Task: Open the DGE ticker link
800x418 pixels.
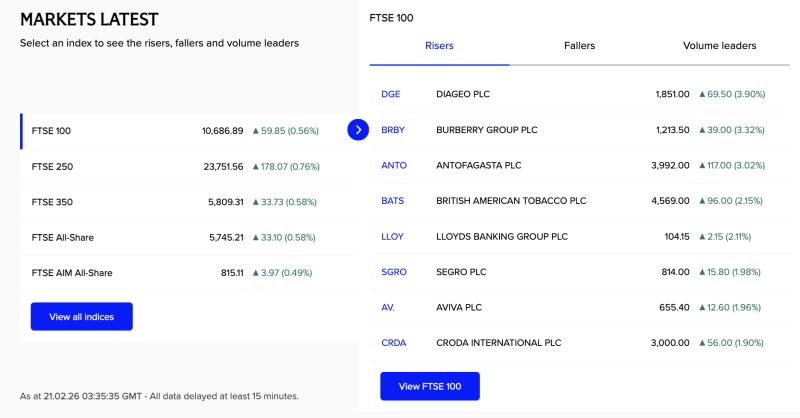Action: [391, 94]
